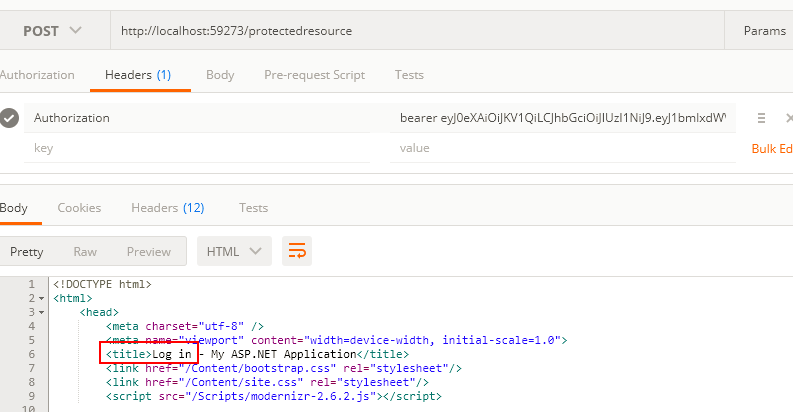Collapse the head tag on line 3
The image size is (793, 412).
point(41,312)
